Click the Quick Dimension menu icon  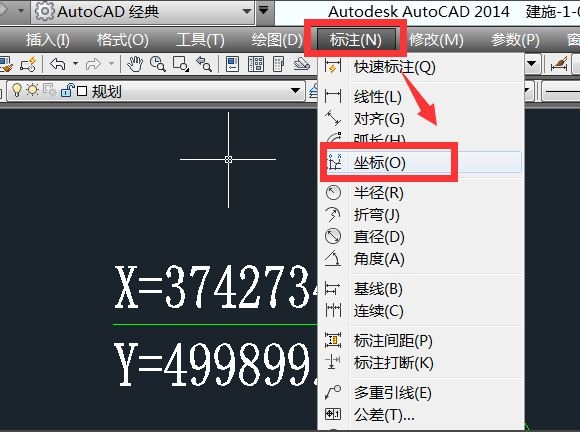[x=333, y=67]
